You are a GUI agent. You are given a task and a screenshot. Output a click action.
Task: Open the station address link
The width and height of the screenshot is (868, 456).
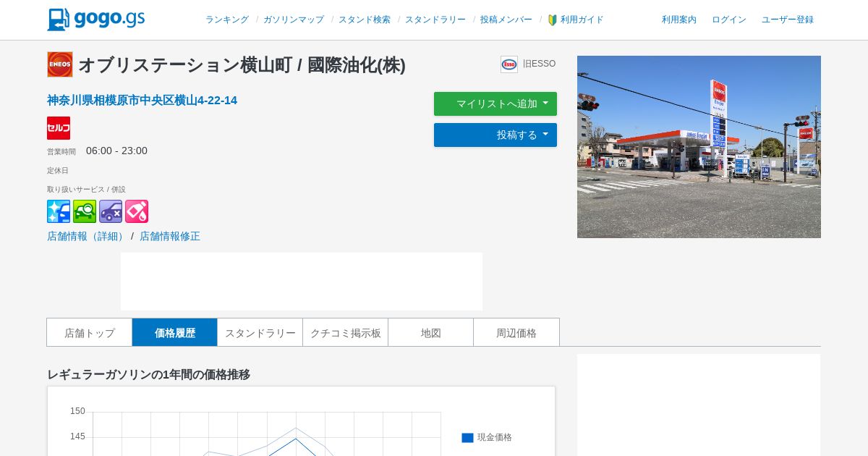pos(142,100)
